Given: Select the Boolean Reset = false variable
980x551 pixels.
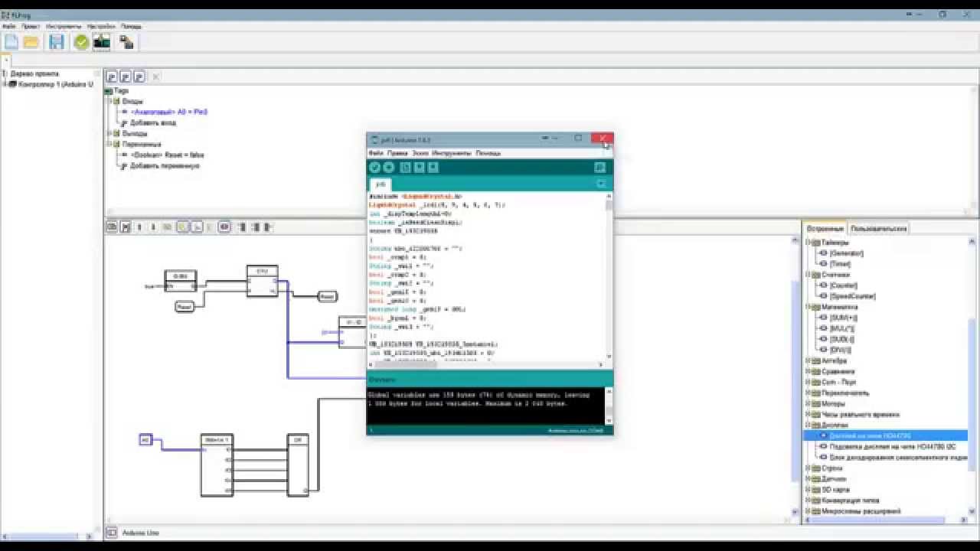Looking at the screenshot, I should click(x=167, y=155).
